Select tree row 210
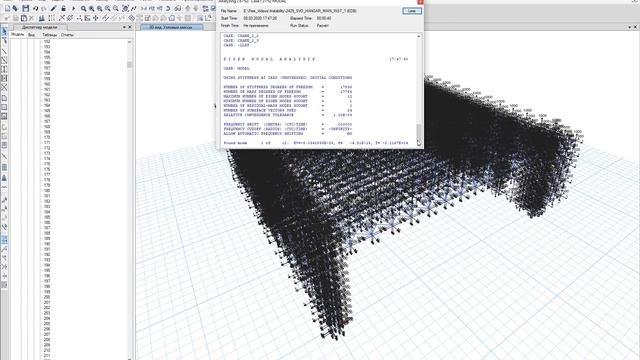The height and width of the screenshot is (360, 640). pyautogui.click(x=47, y=351)
